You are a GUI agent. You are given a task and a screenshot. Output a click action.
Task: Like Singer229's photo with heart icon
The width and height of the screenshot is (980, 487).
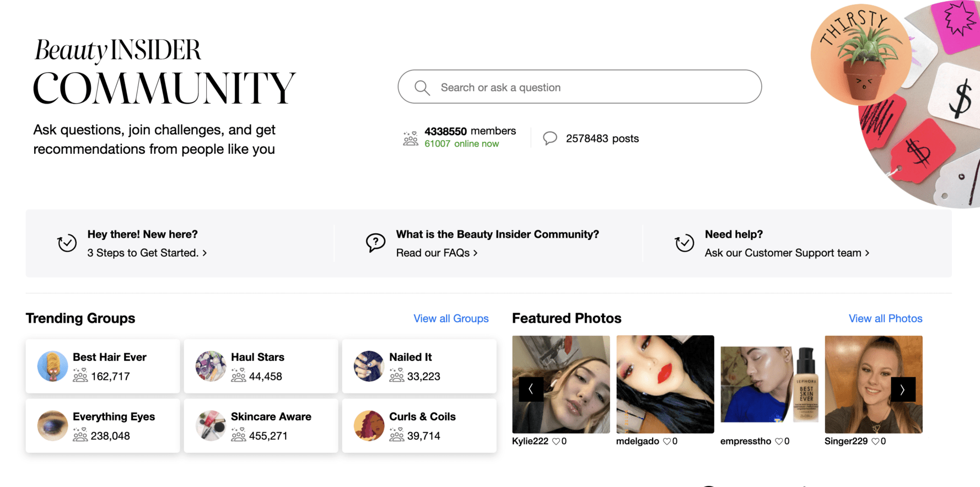(875, 441)
